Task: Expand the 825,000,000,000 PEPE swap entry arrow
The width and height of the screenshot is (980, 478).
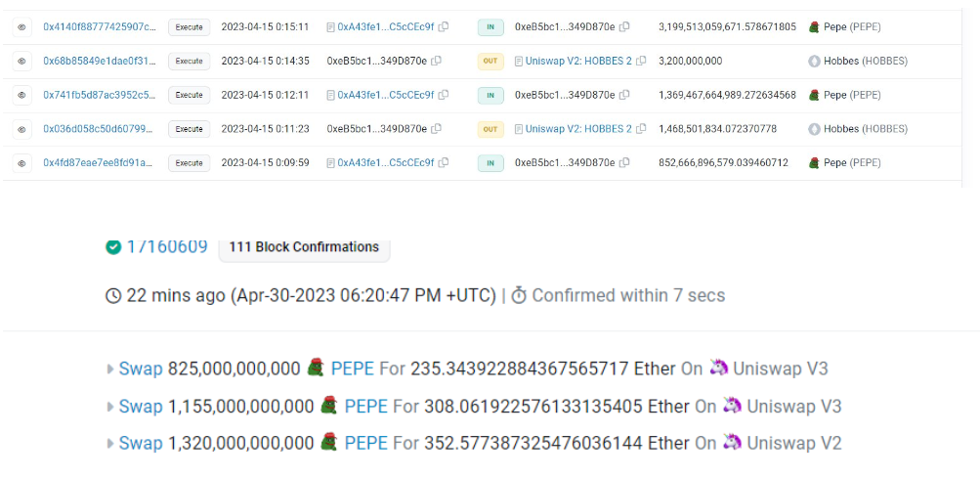Action: click(x=110, y=369)
